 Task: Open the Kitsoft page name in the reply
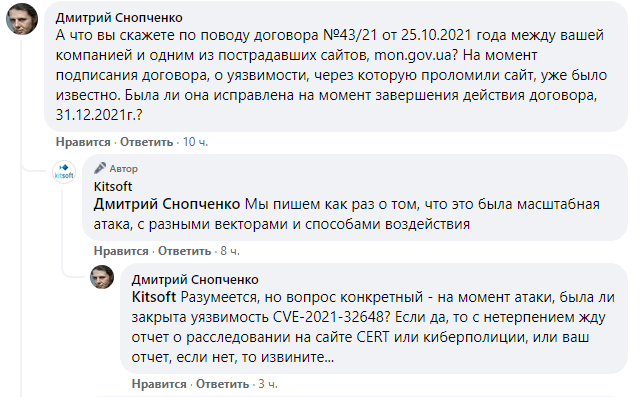click(x=113, y=187)
